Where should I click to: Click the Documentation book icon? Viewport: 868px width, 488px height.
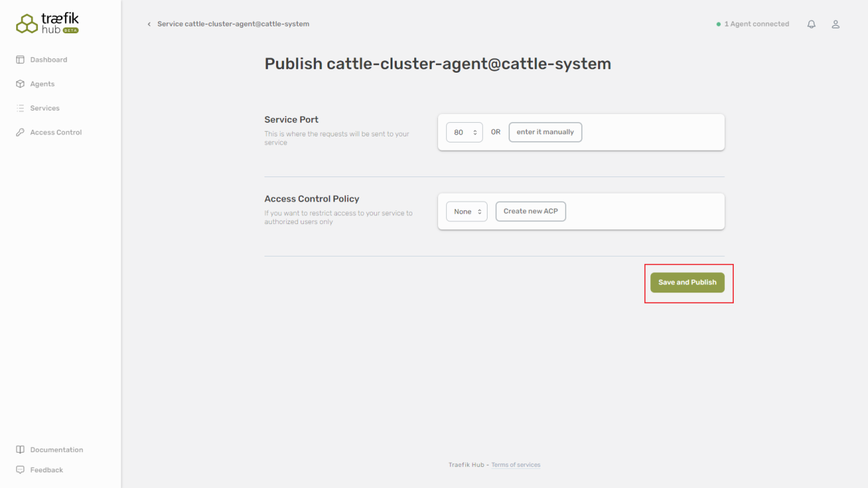(x=20, y=450)
